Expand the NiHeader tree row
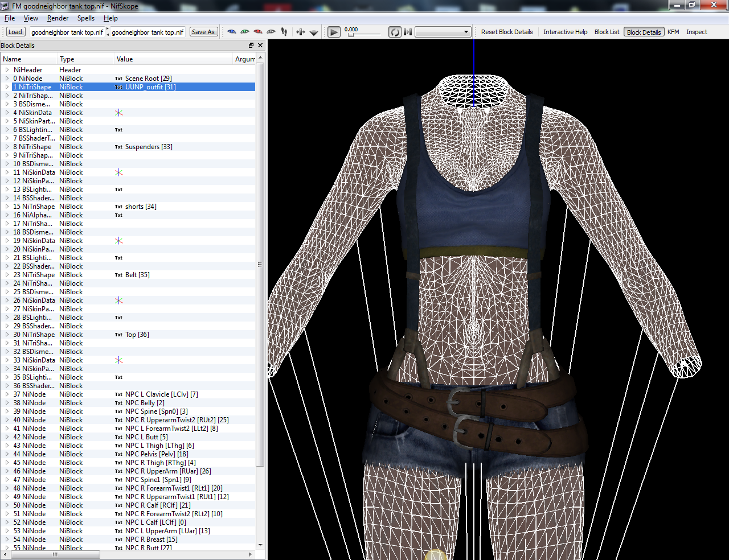The height and width of the screenshot is (560, 729). tap(7, 70)
